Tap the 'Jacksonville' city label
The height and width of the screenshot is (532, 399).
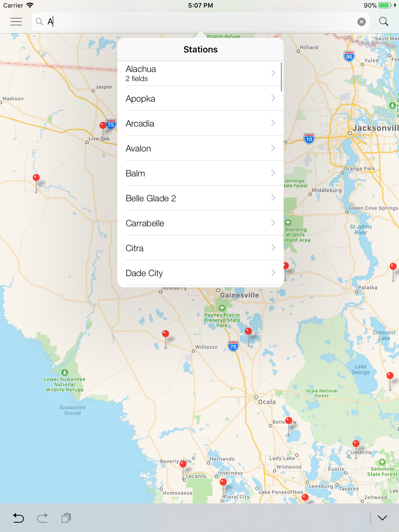[376, 128]
